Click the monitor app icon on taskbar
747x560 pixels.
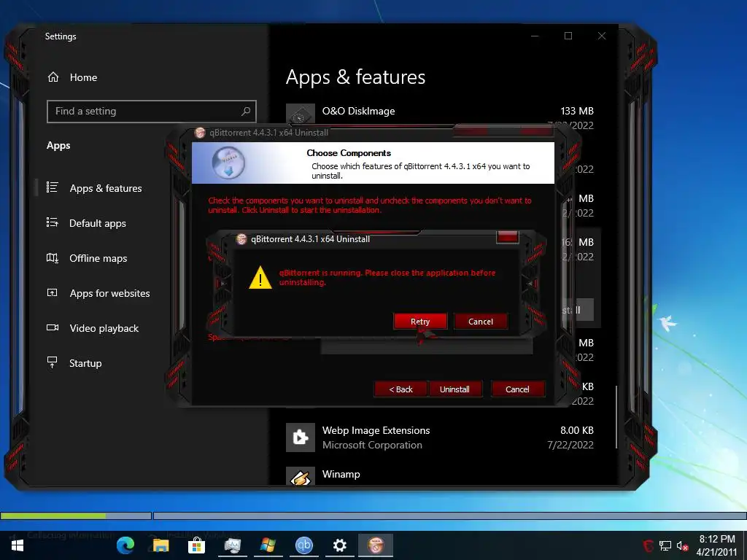[x=233, y=545]
